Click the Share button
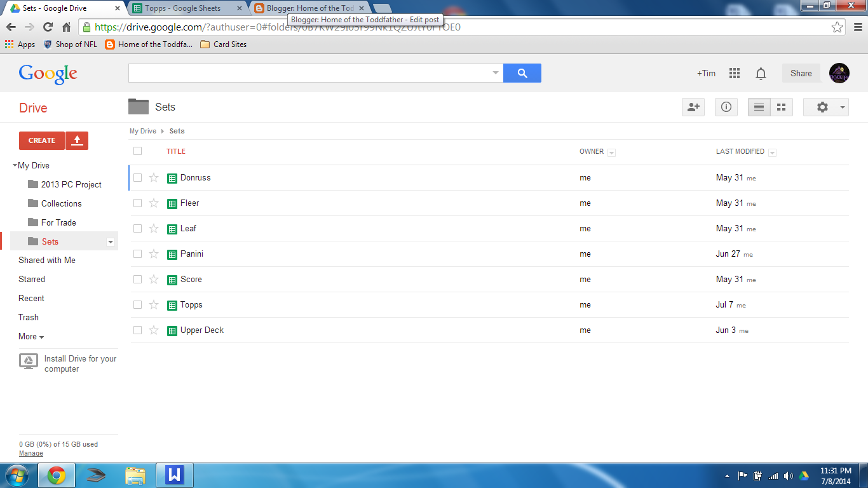 pos(801,73)
